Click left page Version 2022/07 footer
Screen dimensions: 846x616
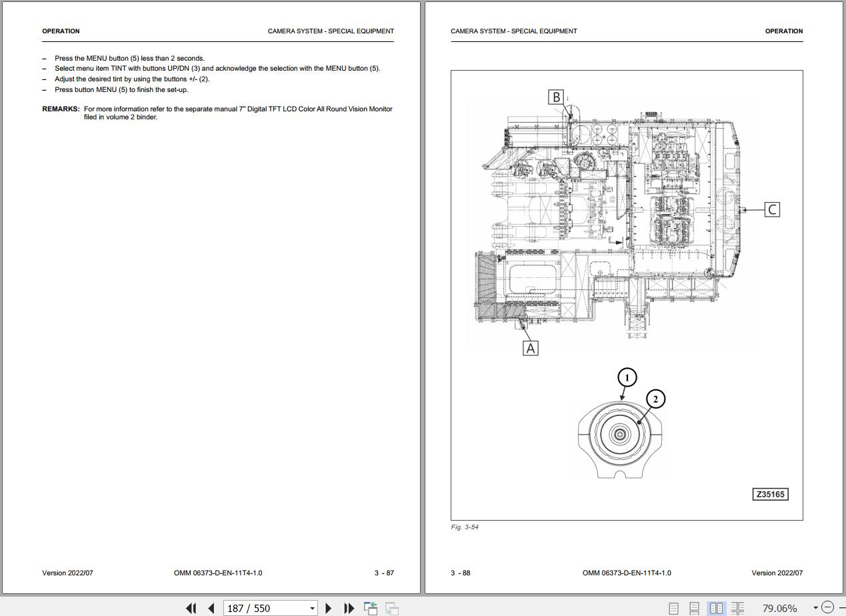tap(68, 573)
